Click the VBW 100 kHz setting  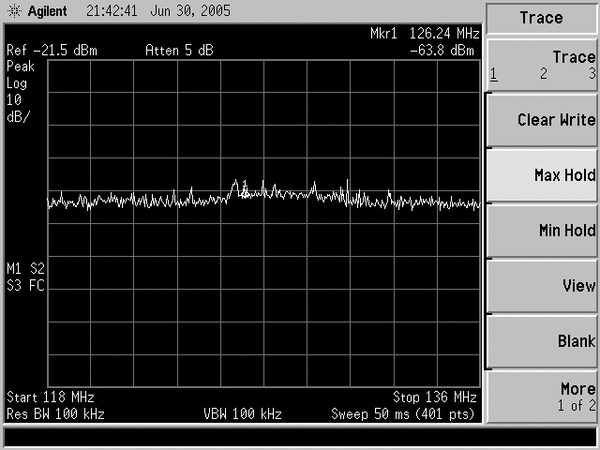242,413
